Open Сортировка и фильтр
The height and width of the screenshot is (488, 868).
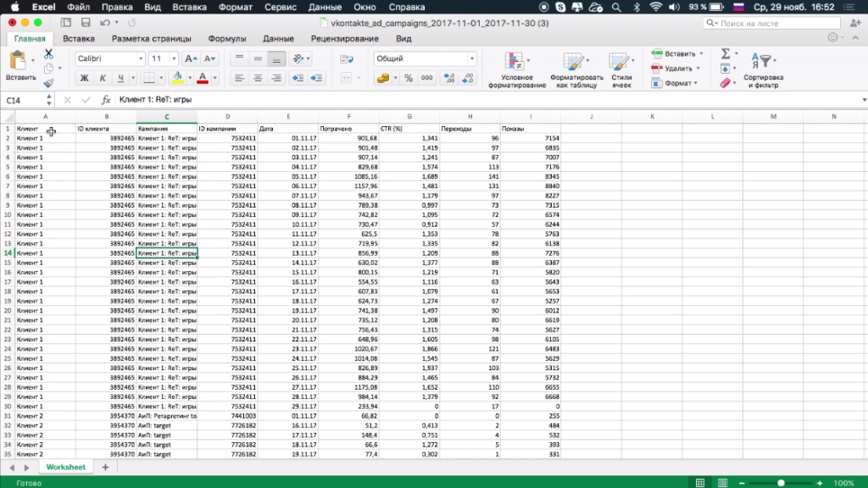[x=764, y=70]
